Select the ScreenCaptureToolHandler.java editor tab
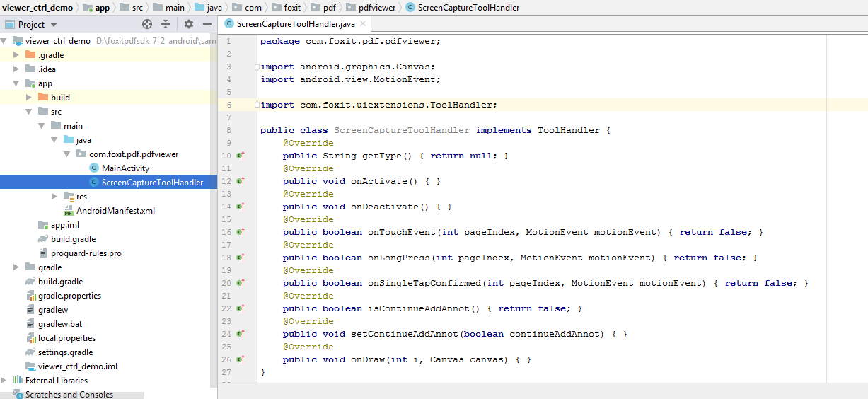 pyautogui.click(x=295, y=24)
